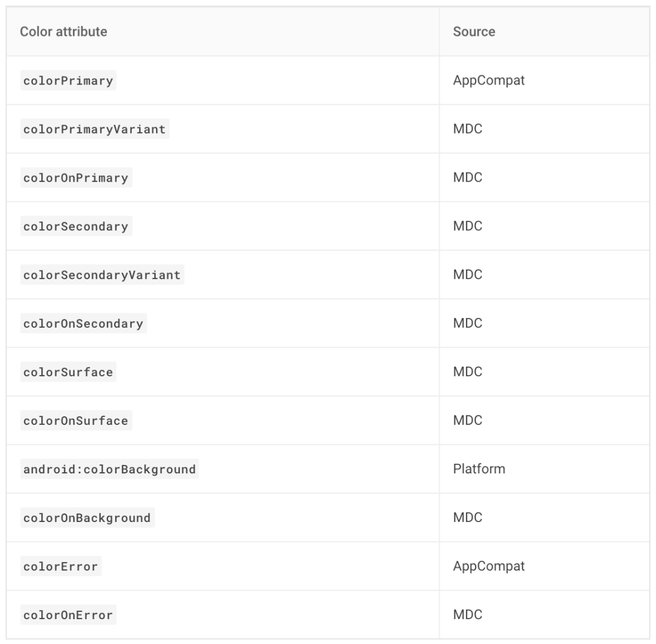Click AppCompat source in the colorError row

[488, 566]
